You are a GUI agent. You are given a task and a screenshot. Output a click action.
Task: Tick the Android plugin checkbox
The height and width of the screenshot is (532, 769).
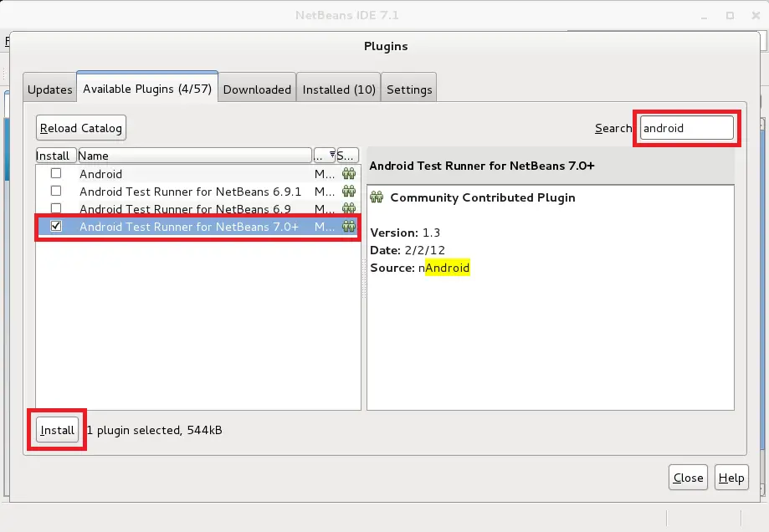[56, 173]
